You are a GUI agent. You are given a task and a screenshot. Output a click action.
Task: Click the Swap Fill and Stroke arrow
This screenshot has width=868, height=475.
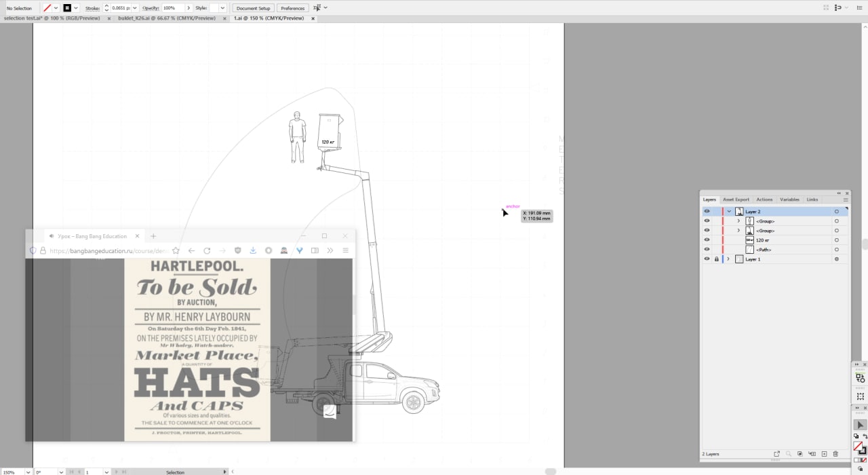pos(865,436)
